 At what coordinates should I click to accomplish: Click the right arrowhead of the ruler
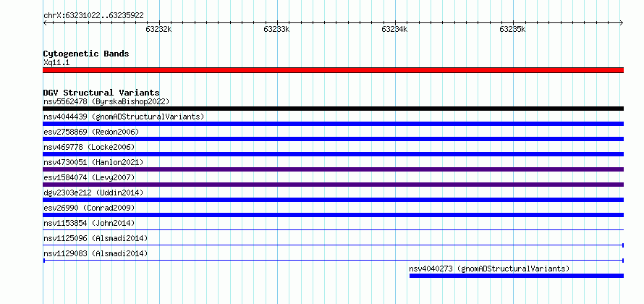(x=622, y=23)
